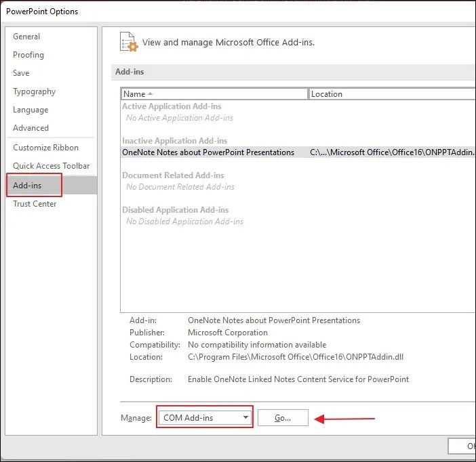Click the PowerPoint Options window title
476x462 pixels.
click(x=42, y=12)
